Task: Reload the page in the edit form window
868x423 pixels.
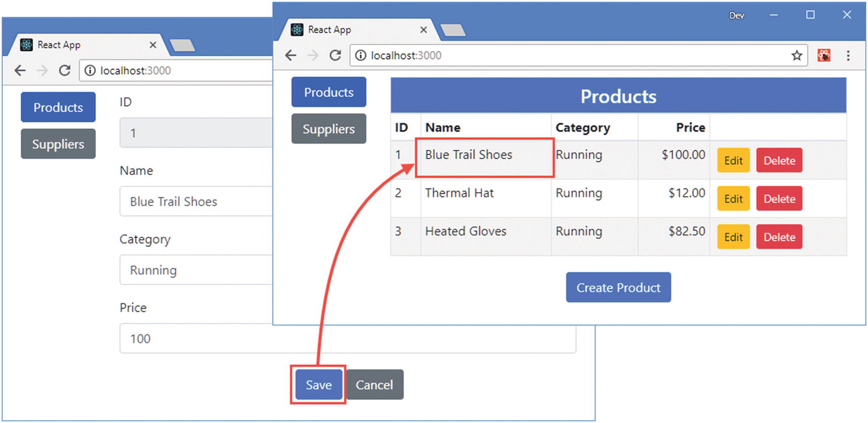Action: pos(65,71)
